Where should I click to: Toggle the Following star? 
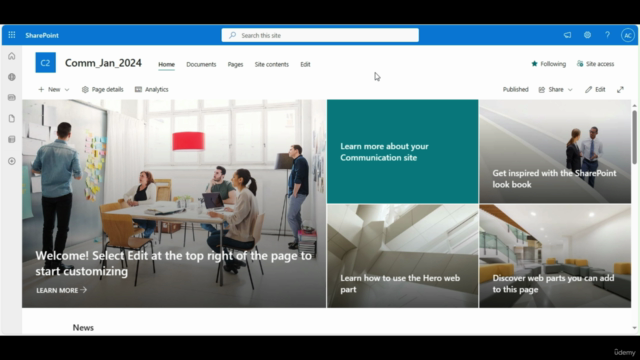point(549,64)
